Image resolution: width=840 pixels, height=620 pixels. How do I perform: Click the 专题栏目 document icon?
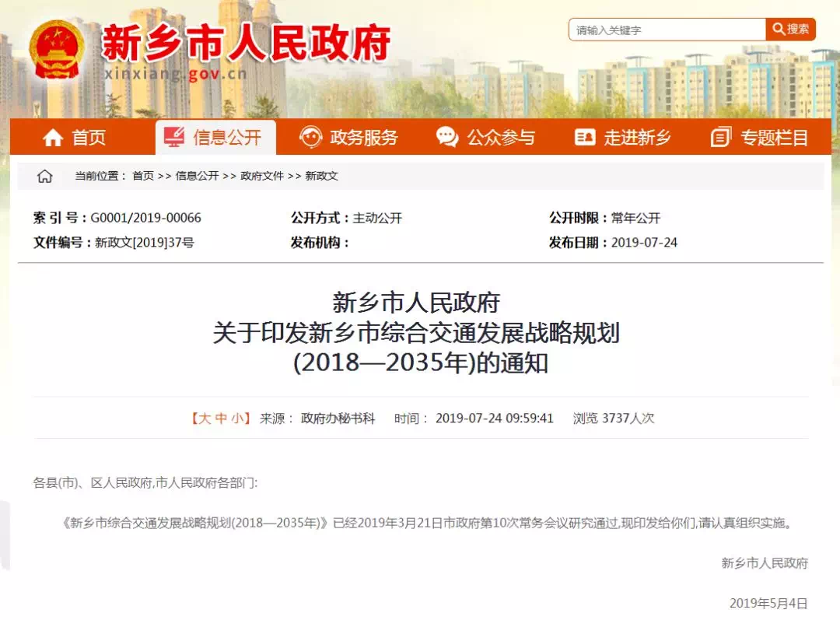(721, 138)
